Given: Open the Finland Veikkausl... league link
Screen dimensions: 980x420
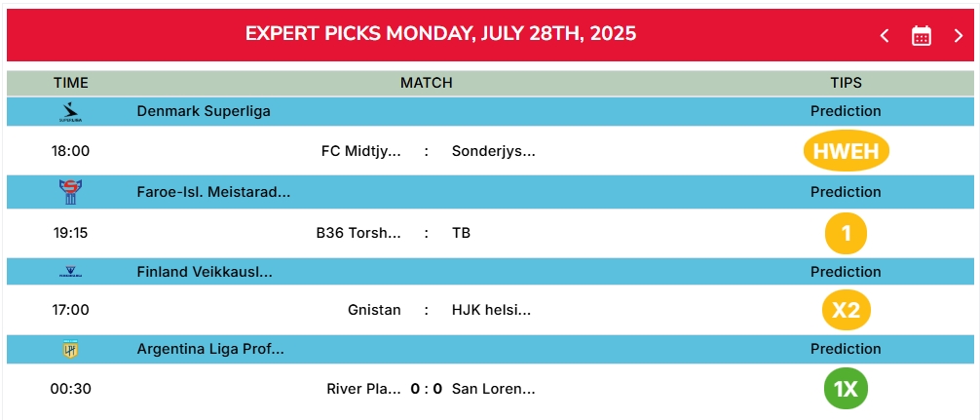Looking at the screenshot, I should [x=205, y=272].
